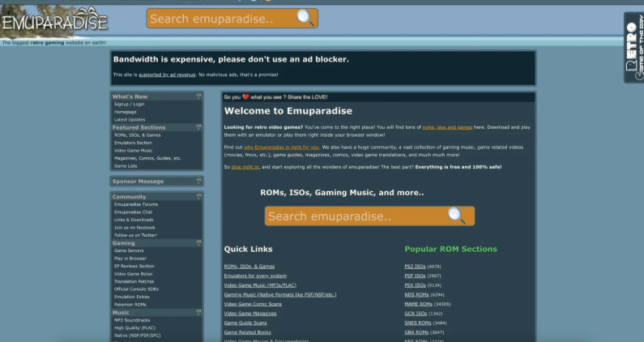Collapse the Music section
This screenshot has height=342, width=644.
(x=198, y=312)
